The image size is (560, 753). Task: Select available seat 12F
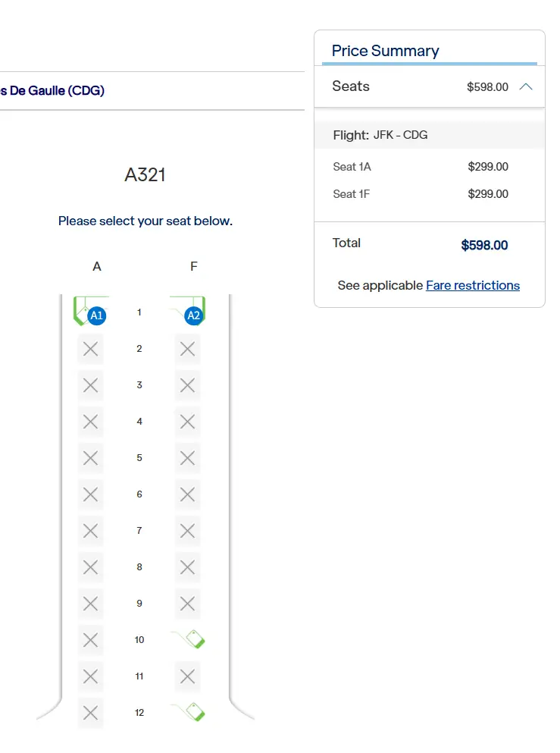pos(189,712)
